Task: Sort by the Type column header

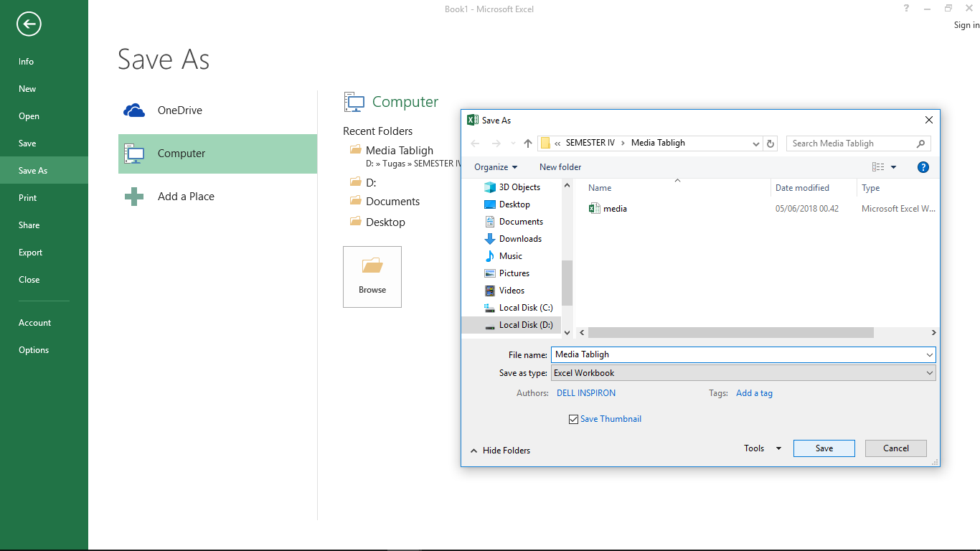Action: click(871, 188)
